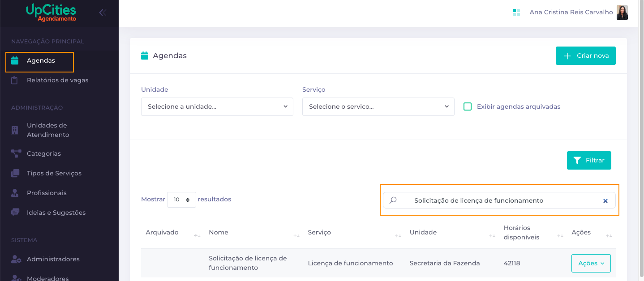Screen dimensions: 644x281
Task: Open the Unidade dropdown
Action: [x=217, y=107]
